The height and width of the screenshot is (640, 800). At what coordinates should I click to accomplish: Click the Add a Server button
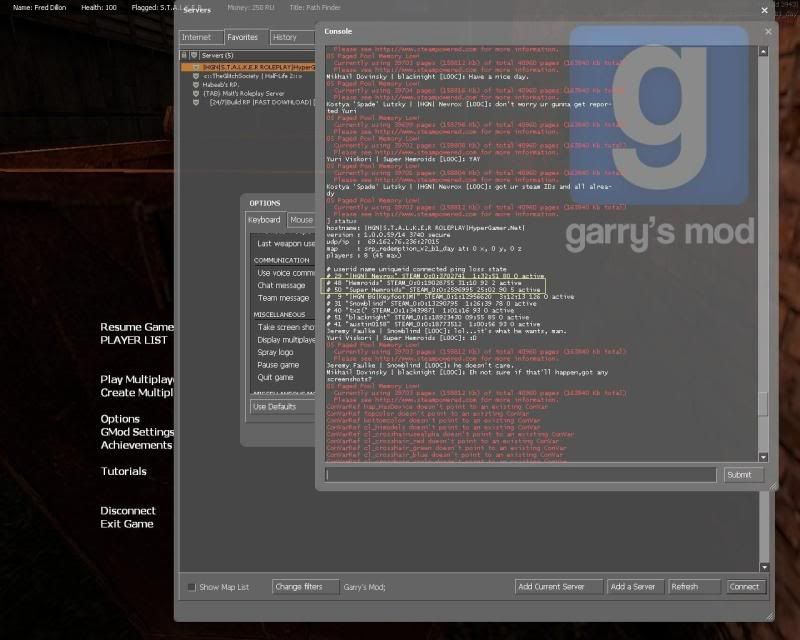[x=635, y=587]
